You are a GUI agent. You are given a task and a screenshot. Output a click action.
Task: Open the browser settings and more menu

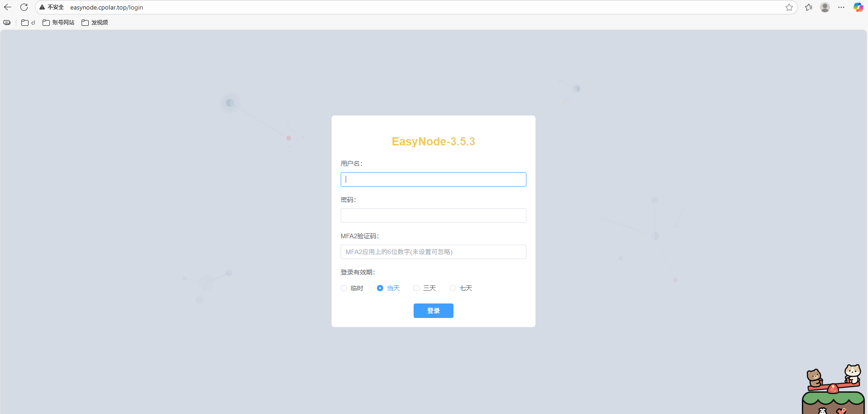[841, 7]
